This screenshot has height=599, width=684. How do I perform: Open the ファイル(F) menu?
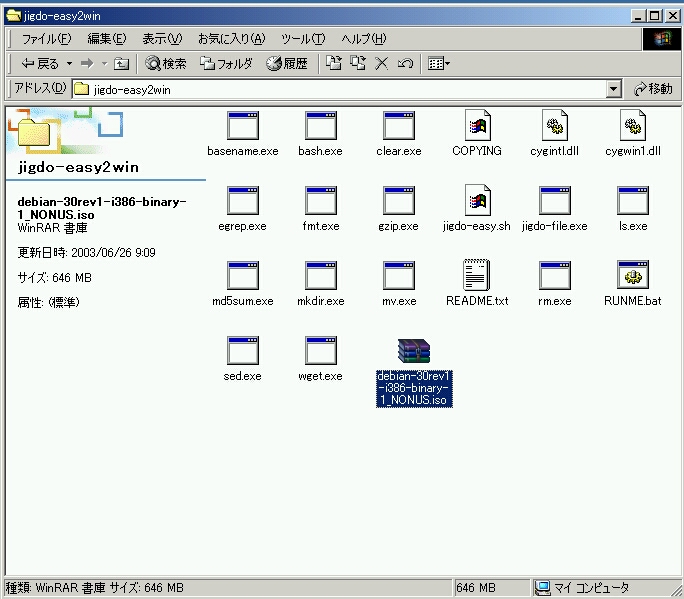pyautogui.click(x=46, y=39)
